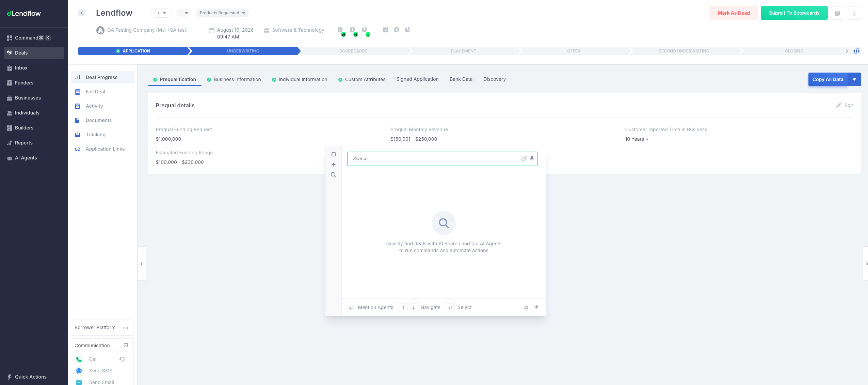Pop out the Communication panel icon
Viewport: 868px width, 385px height.
[x=126, y=345]
